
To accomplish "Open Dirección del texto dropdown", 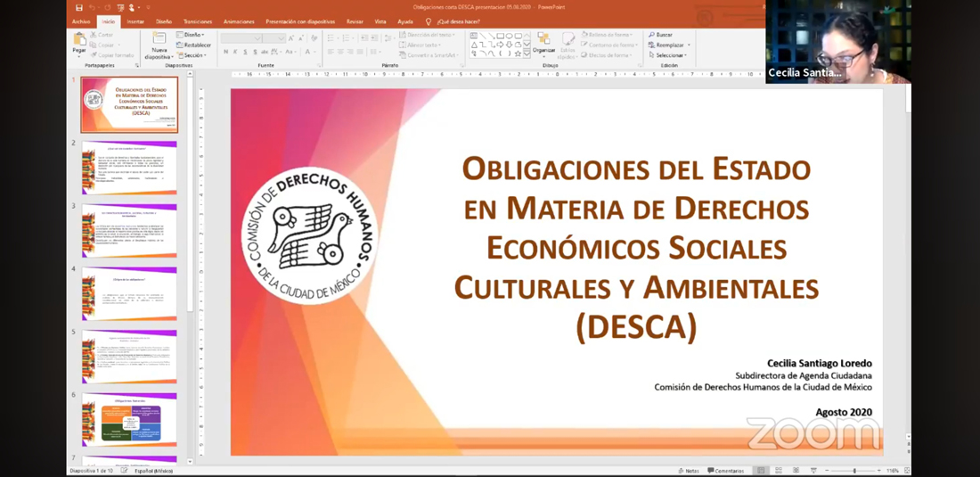I will tap(429, 35).
